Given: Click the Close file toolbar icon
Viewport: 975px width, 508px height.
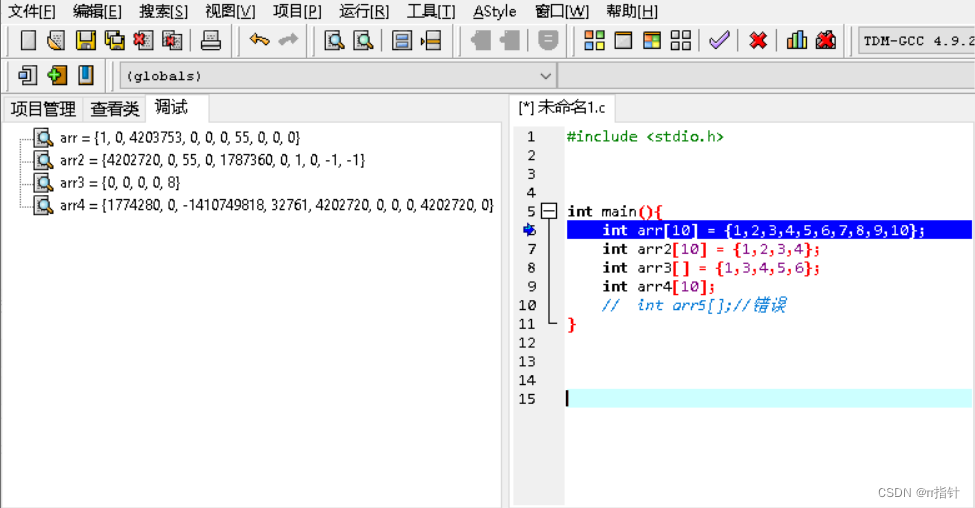Looking at the screenshot, I should click(x=143, y=40).
